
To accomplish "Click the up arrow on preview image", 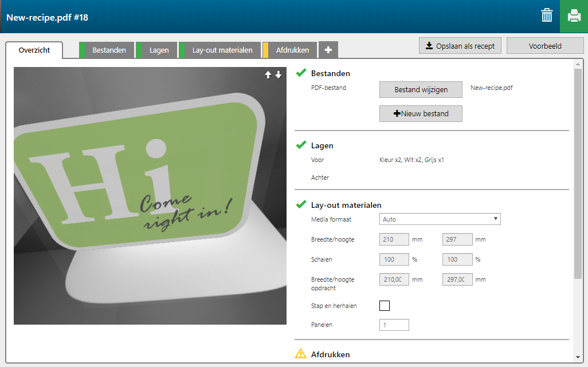I will [268, 75].
